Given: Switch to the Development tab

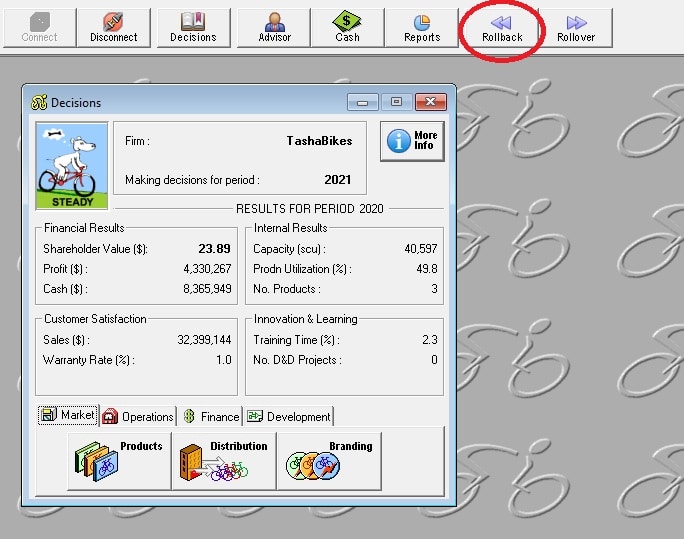Looking at the screenshot, I should [288, 416].
